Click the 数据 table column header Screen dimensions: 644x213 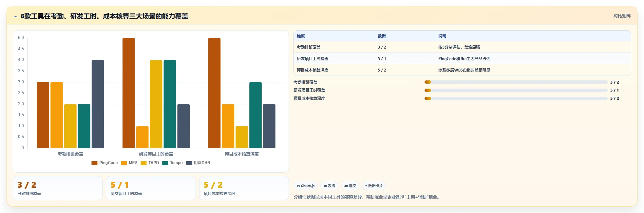click(x=382, y=36)
